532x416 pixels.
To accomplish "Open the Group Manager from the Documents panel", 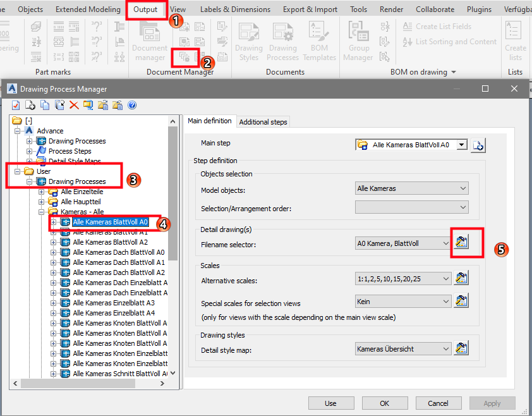I will coord(358,39).
